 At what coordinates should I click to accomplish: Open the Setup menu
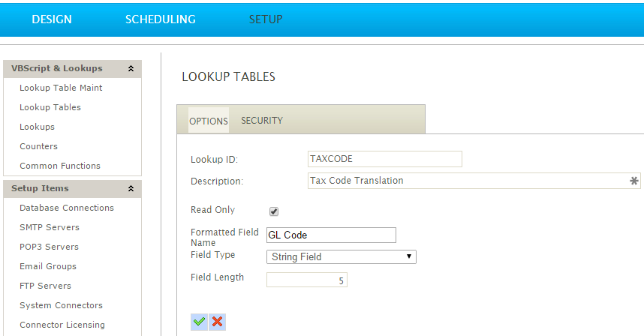[266, 19]
